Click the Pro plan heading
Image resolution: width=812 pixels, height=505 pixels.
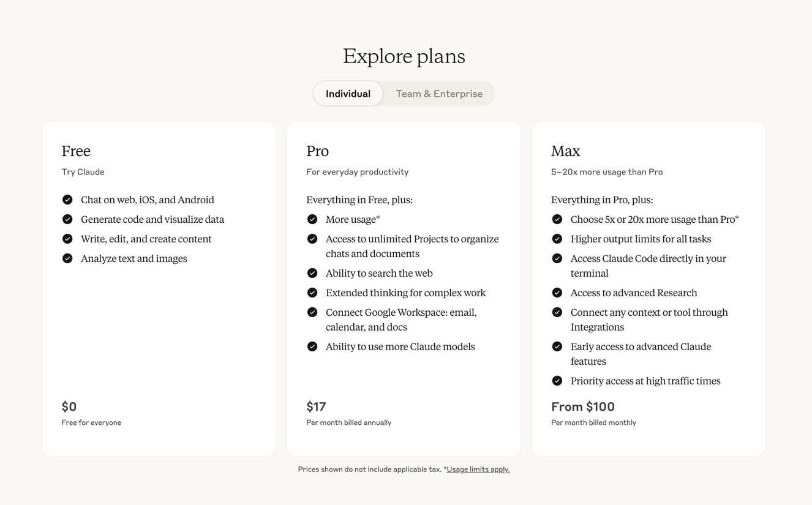click(x=317, y=151)
